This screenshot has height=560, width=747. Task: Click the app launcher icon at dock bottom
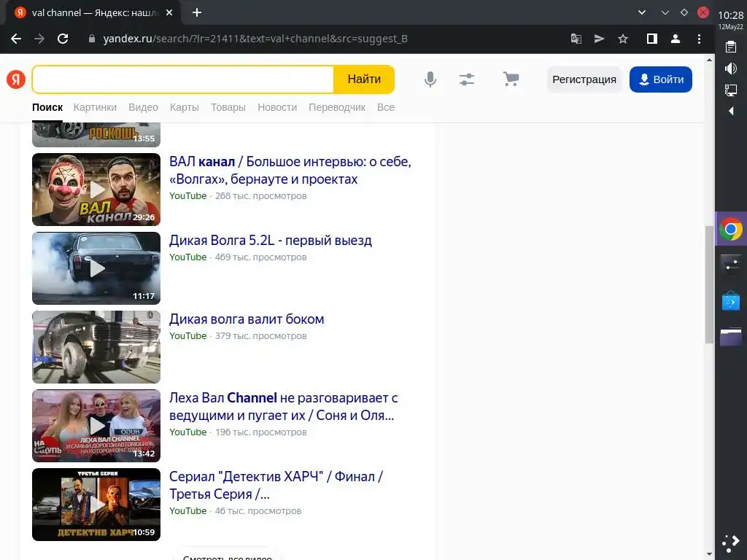pos(731,543)
